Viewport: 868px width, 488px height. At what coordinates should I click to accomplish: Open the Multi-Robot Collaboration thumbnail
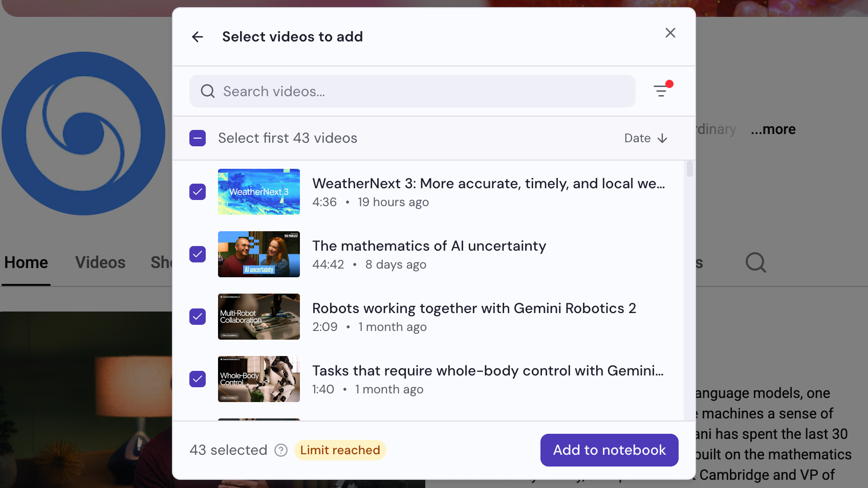(x=259, y=317)
